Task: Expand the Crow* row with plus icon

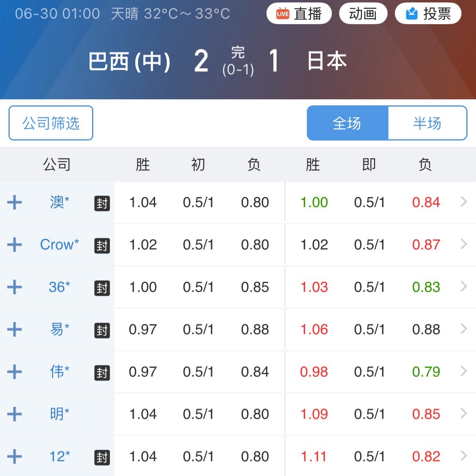Action: [14, 245]
